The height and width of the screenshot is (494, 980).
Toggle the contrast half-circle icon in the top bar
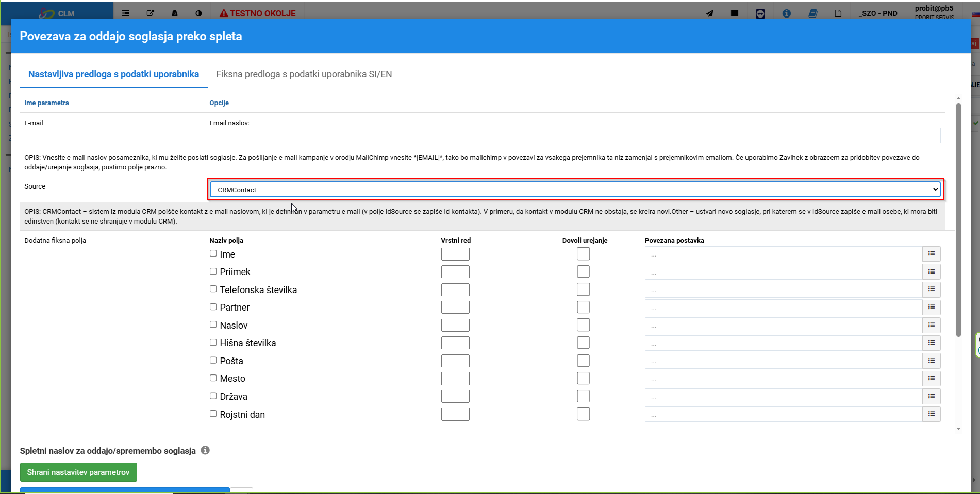point(199,13)
